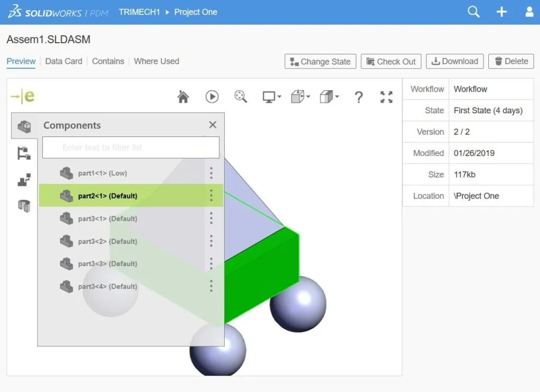The height and width of the screenshot is (392, 540).
Task: Click the eDrawings logo icon
Action: point(21,96)
